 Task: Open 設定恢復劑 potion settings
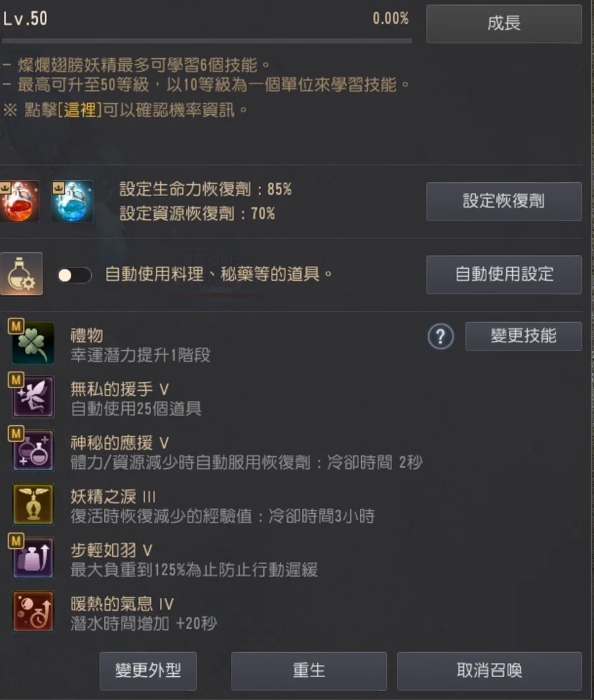pyautogui.click(x=504, y=201)
